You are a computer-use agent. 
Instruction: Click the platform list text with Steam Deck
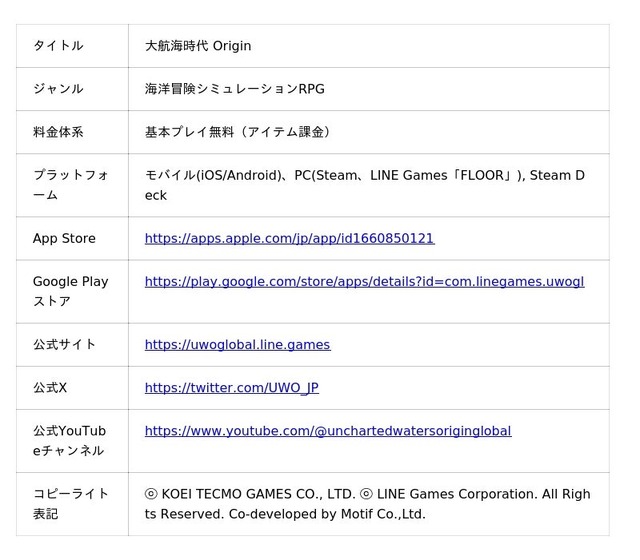[x=365, y=185]
